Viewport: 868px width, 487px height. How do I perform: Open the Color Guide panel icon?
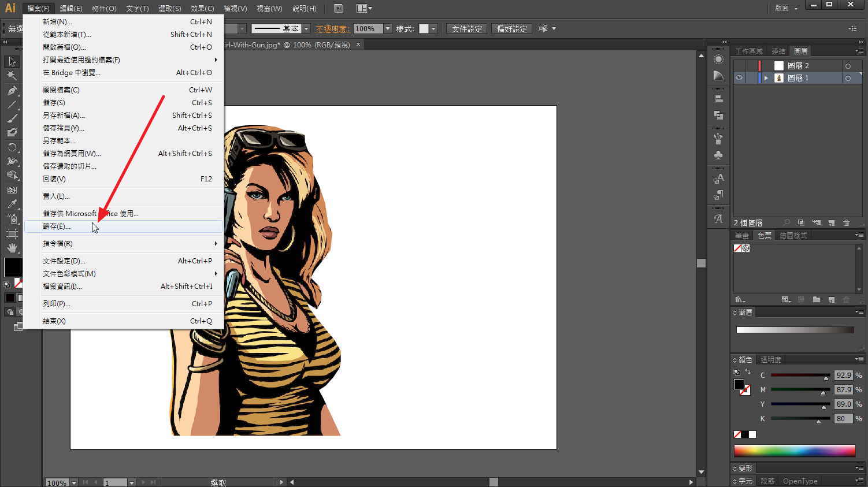click(718, 76)
